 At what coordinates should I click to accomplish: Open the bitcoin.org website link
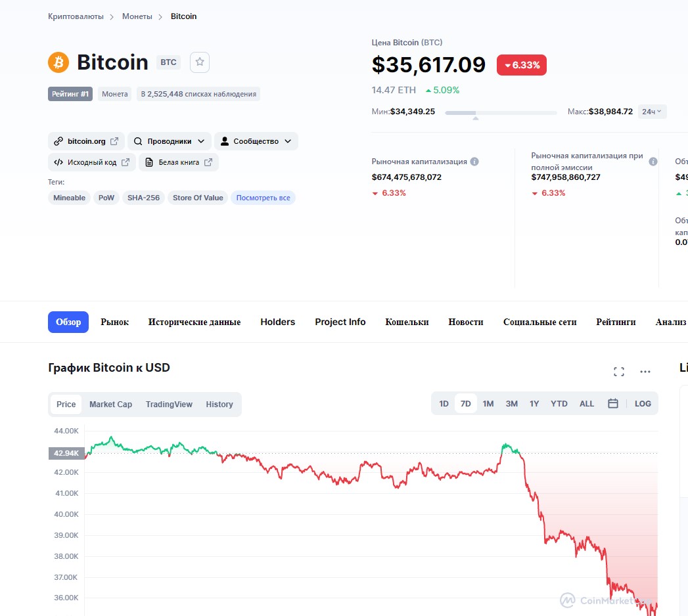pyautogui.click(x=87, y=141)
